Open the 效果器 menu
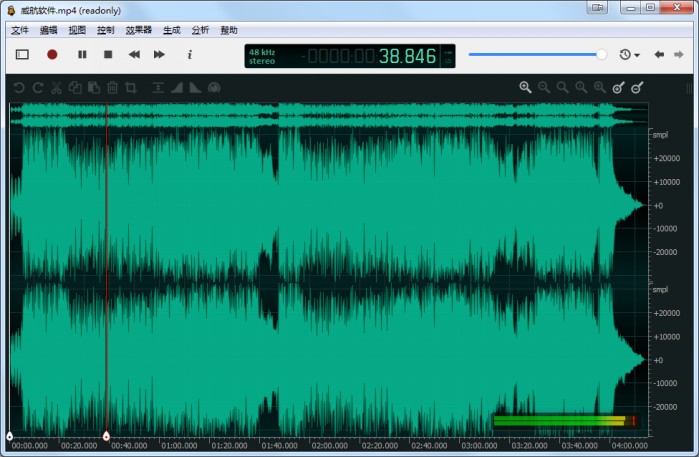Viewport: 699px width, 457px height. point(139,30)
